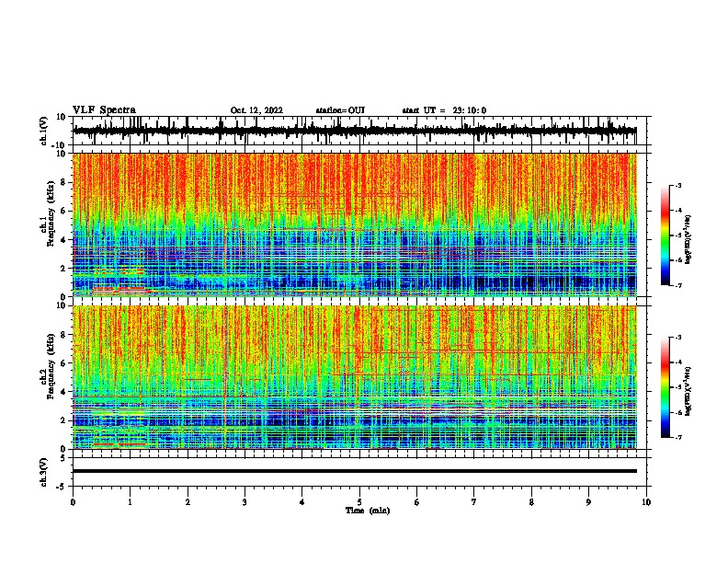Click the "6" kHz tick on ch.2 spectrogram axis
The height and width of the screenshot is (563, 728).
click(x=64, y=362)
